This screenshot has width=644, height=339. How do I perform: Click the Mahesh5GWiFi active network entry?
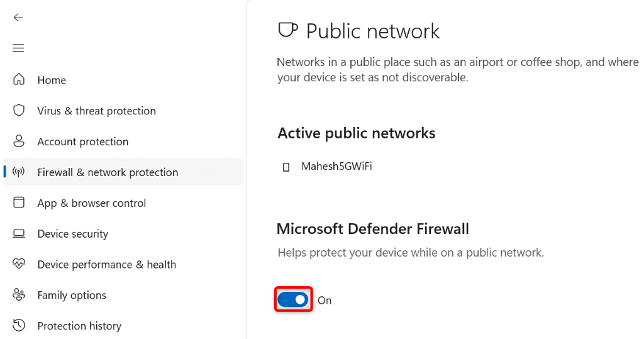pos(336,167)
